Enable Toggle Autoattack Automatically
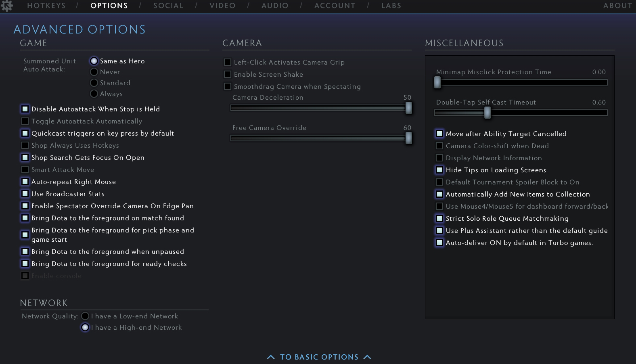636x364 pixels. [x=25, y=121]
